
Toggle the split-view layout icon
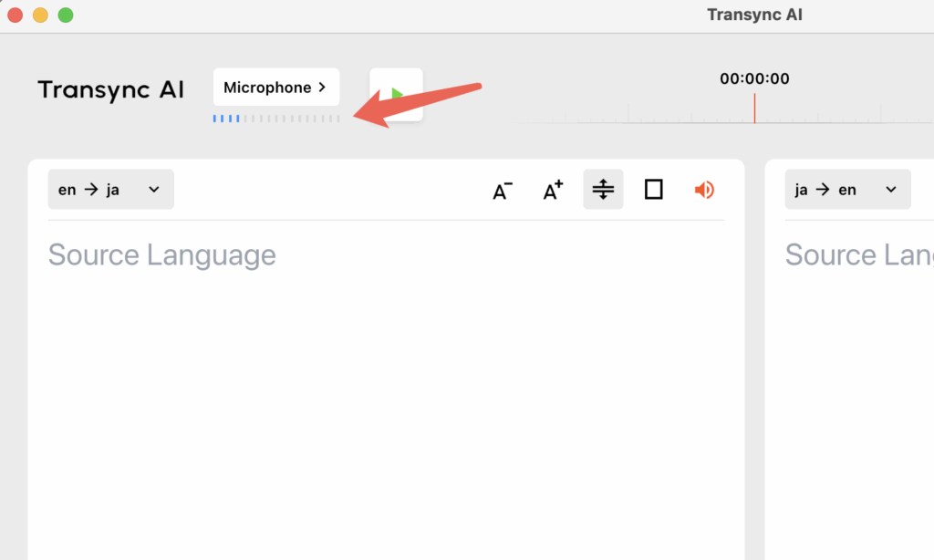(603, 190)
